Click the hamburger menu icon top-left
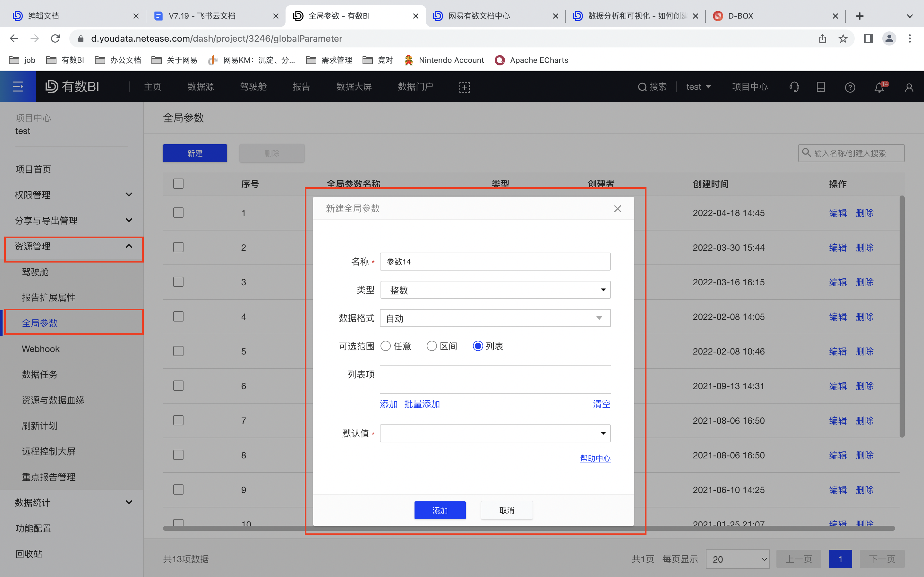The image size is (924, 577). point(18,87)
